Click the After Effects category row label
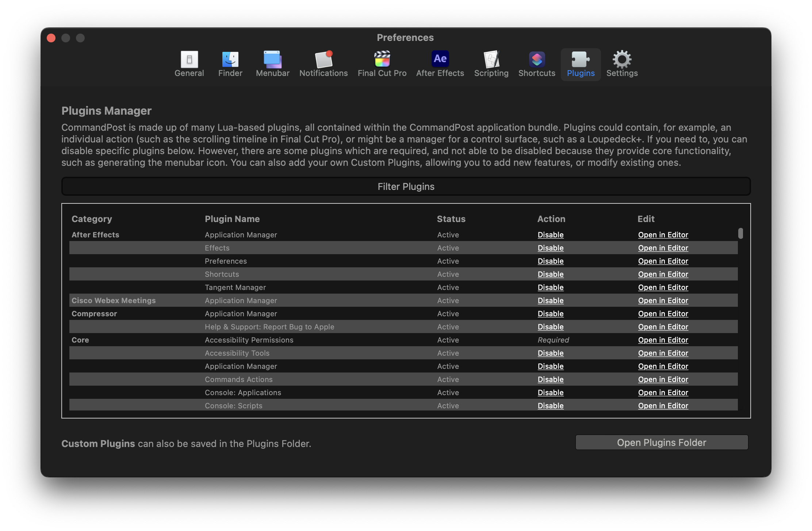 [95, 235]
